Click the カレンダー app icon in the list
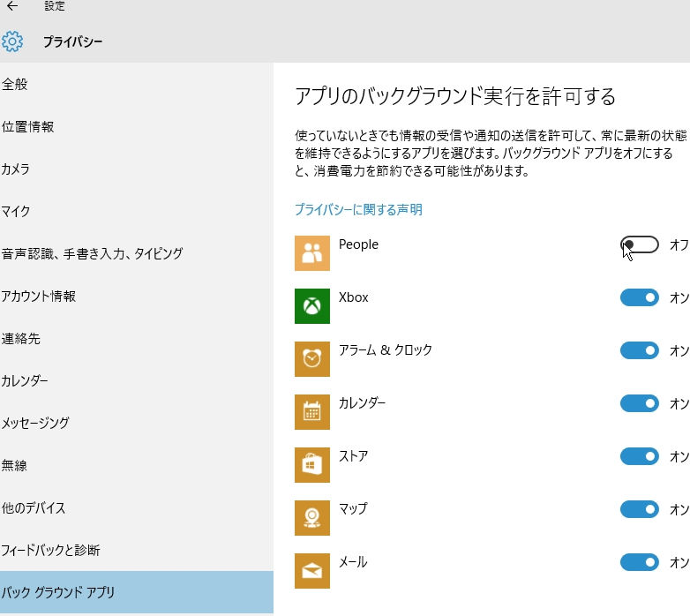Image resolution: width=690 pixels, height=616 pixels. pyautogui.click(x=312, y=412)
